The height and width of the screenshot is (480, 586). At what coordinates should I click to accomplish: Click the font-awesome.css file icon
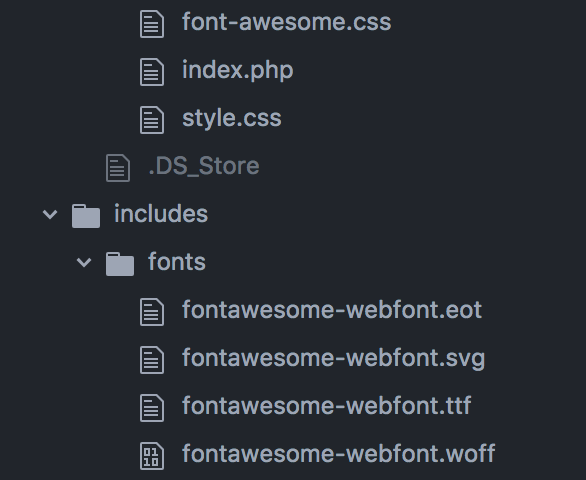(152, 24)
